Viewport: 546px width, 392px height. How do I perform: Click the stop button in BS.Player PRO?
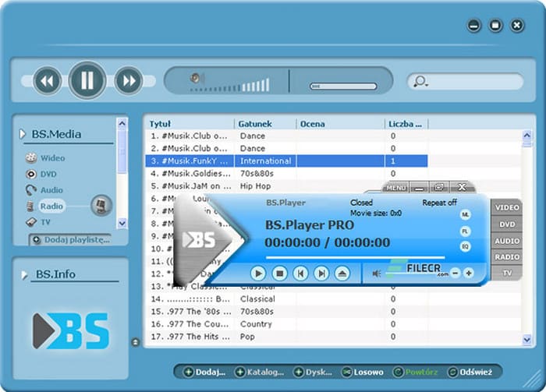279,274
